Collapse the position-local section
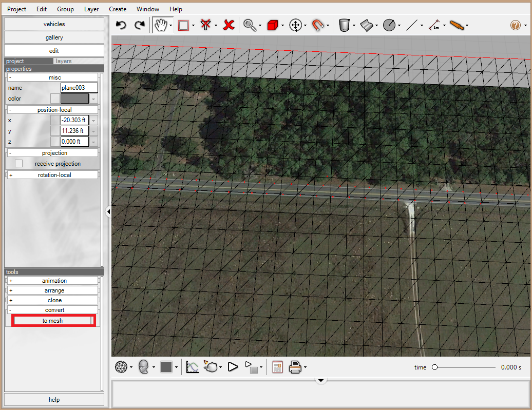532x410 pixels. point(52,110)
